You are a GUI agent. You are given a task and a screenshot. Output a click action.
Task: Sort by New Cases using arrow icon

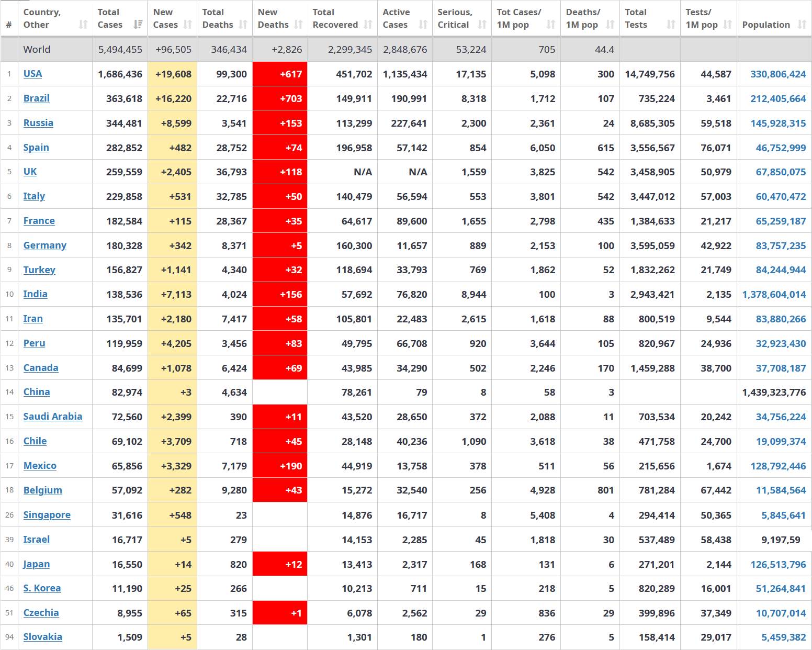pos(188,25)
